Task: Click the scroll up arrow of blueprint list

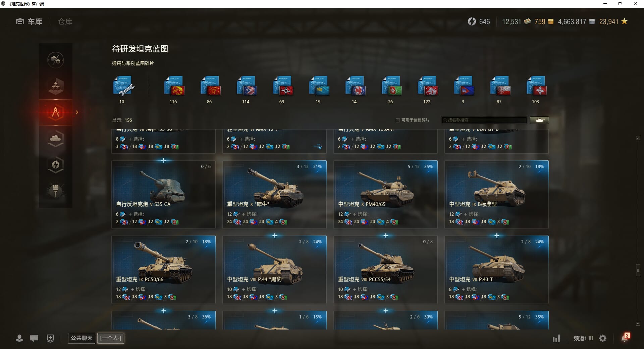Action: (638, 138)
